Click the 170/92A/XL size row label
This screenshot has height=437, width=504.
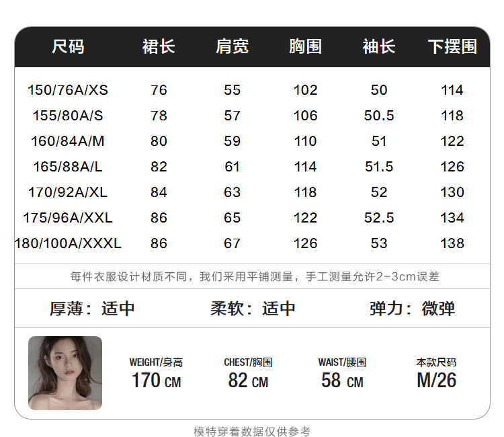(x=68, y=192)
